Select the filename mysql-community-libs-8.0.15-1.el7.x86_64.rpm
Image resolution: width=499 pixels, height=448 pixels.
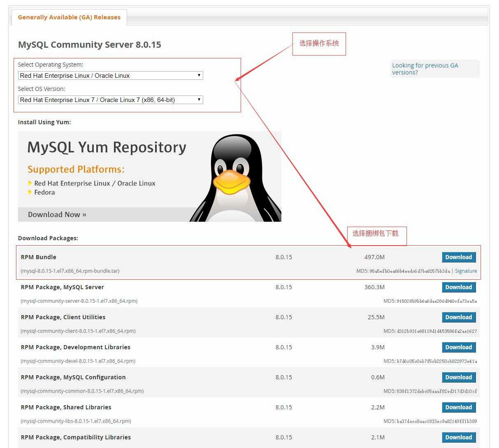(76, 421)
